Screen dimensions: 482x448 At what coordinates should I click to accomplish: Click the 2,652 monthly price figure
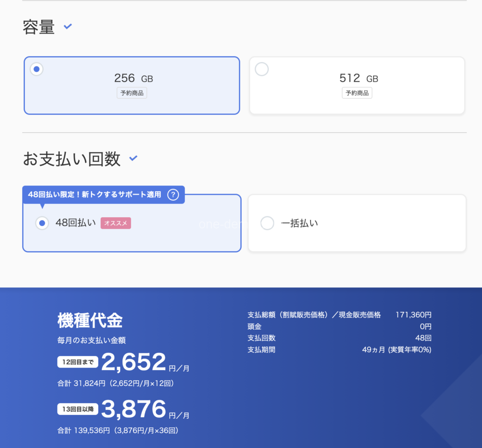click(x=134, y=362)
